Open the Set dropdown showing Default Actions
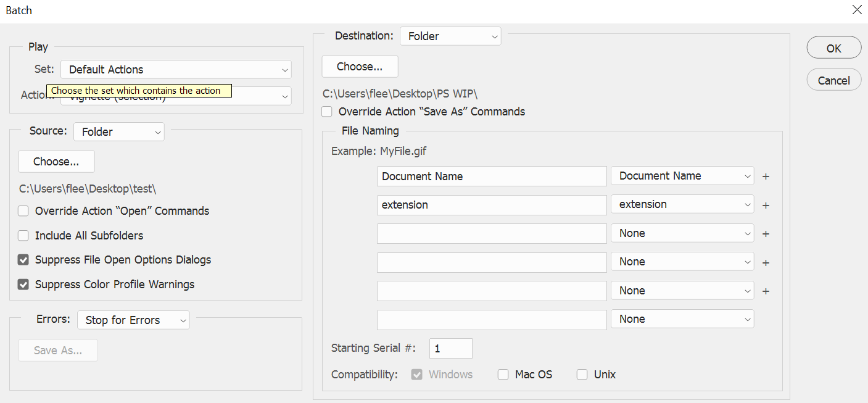Screen dimensions: 868x403 [x=176, y=70]
